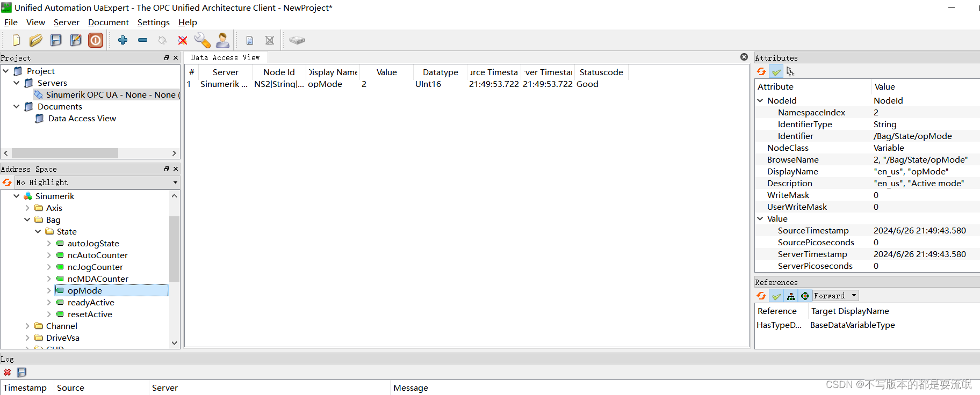Expand the Channel folder
Image resolution: width=980 pixels, height=395 pixels.
pyautogui.click(x=27, y=326)
